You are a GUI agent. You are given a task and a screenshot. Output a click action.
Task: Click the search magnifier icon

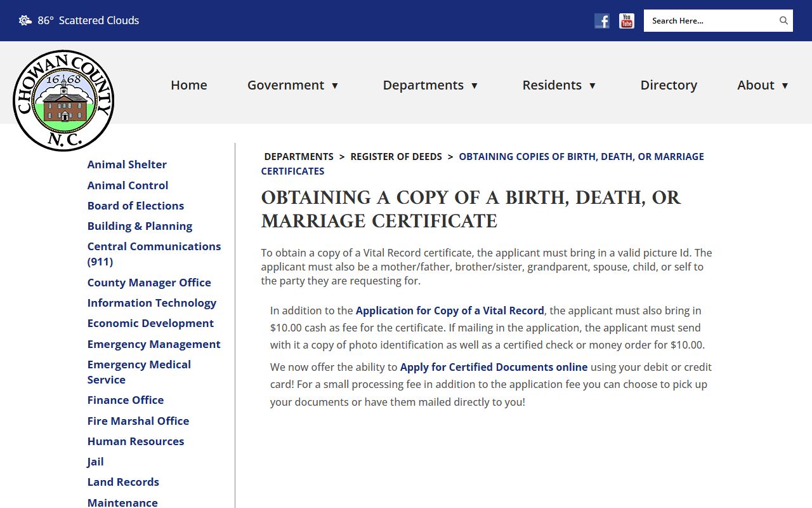pos(783,20)
